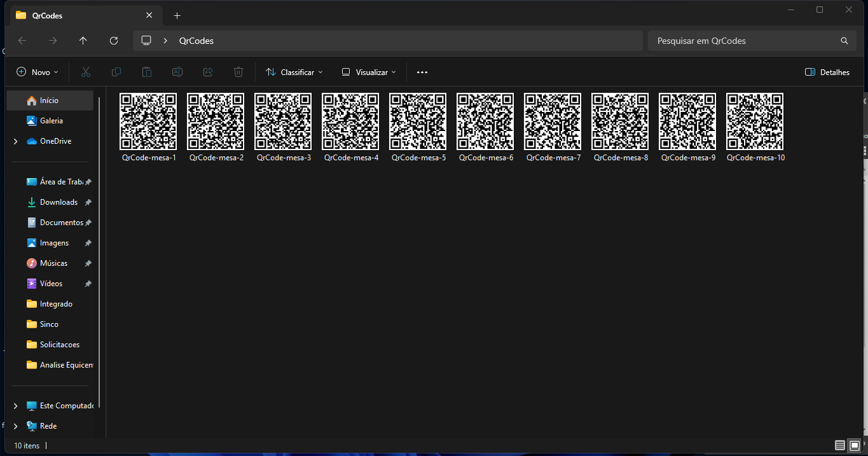This screenshot has height=456, width=868.
Task: Unpin Imagens from quick access
Action: pos(88,243)
